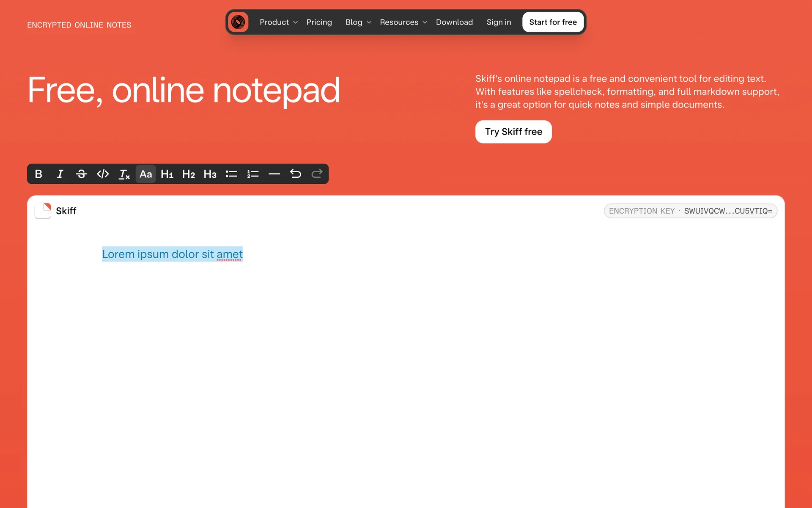Image resolution: width=812 pixels, height=508 pixels.
Task: Undo the last edit
Action: (296, 174)
